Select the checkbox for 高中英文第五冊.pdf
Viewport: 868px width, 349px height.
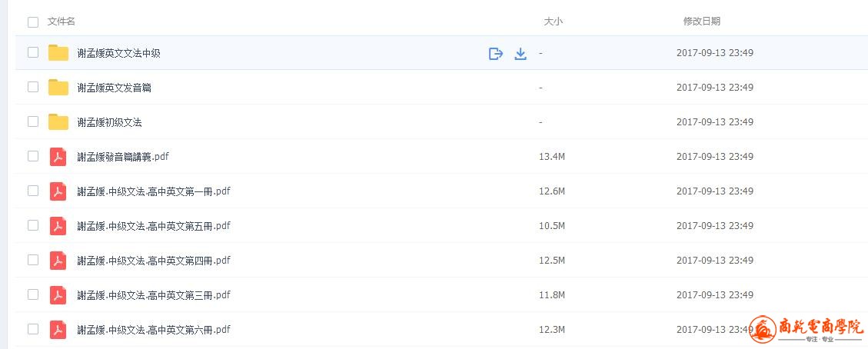coord(33,225)
